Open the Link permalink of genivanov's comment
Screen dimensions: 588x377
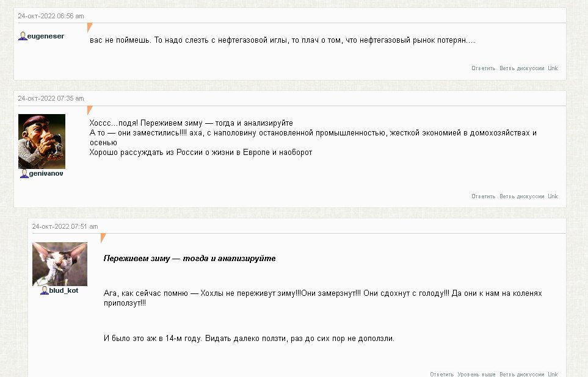tap(553, 196)
